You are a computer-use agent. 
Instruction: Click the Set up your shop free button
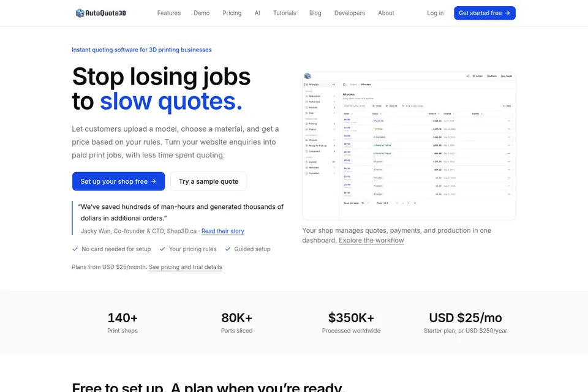tap(118, 181)
